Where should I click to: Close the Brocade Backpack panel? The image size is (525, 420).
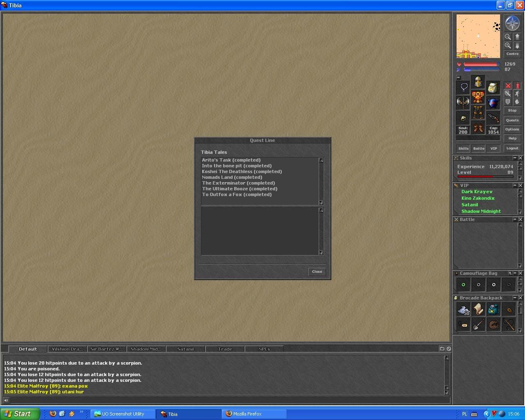pos(520,298)
